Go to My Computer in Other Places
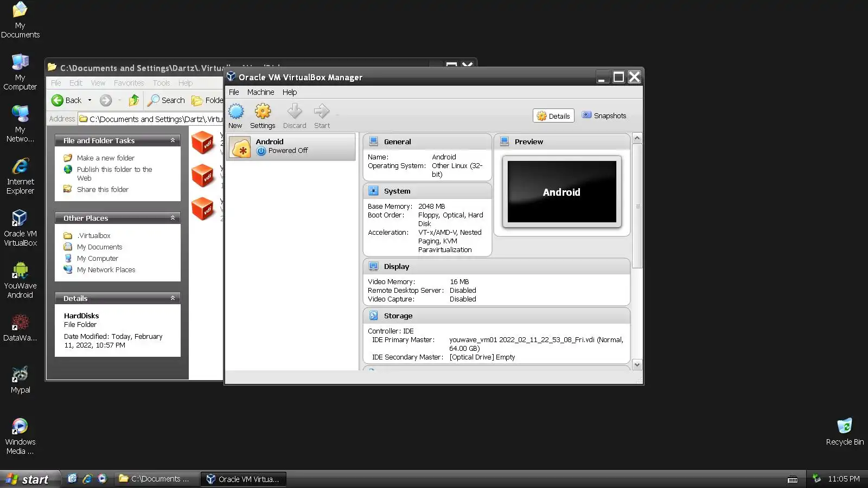This screenshot has width=868, height=488. click(97, 258)
